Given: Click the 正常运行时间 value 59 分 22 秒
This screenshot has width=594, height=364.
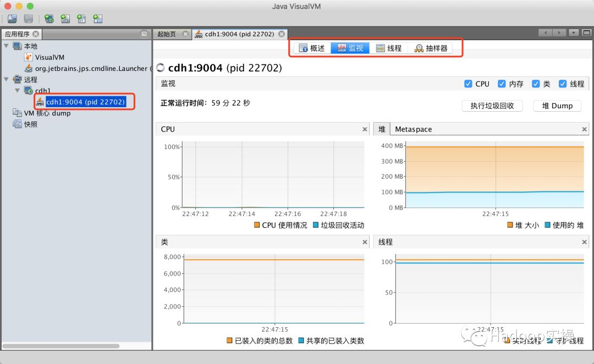Looking at the screenshot, I should pyautogui.click(x=230, y=103).
